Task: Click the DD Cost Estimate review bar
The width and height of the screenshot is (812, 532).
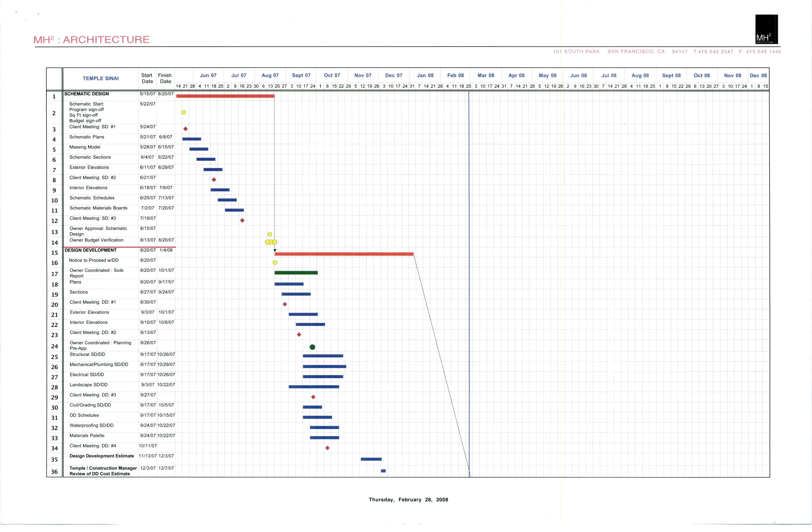Action: [x=383, y=471]
